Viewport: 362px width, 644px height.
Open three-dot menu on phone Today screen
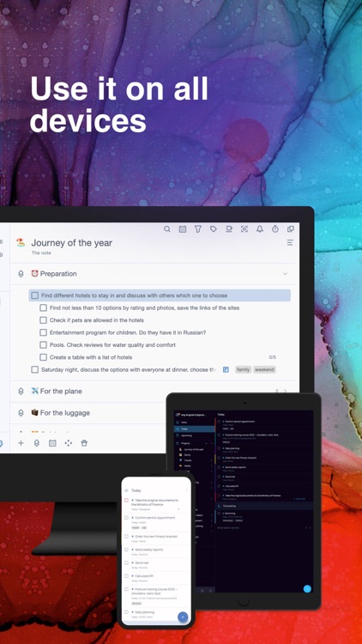[x=187, y=490]
